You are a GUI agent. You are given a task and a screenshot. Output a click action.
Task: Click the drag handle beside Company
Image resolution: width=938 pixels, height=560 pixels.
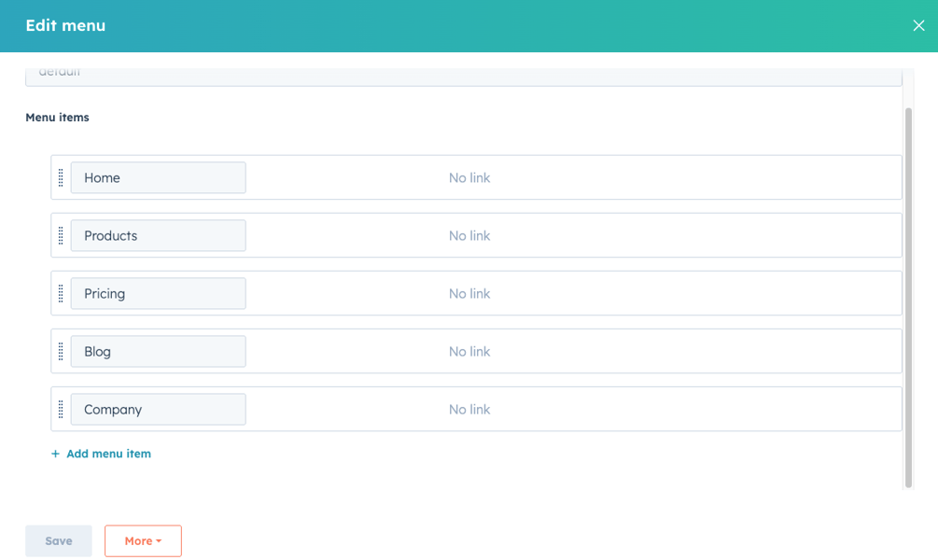point(61,409)
